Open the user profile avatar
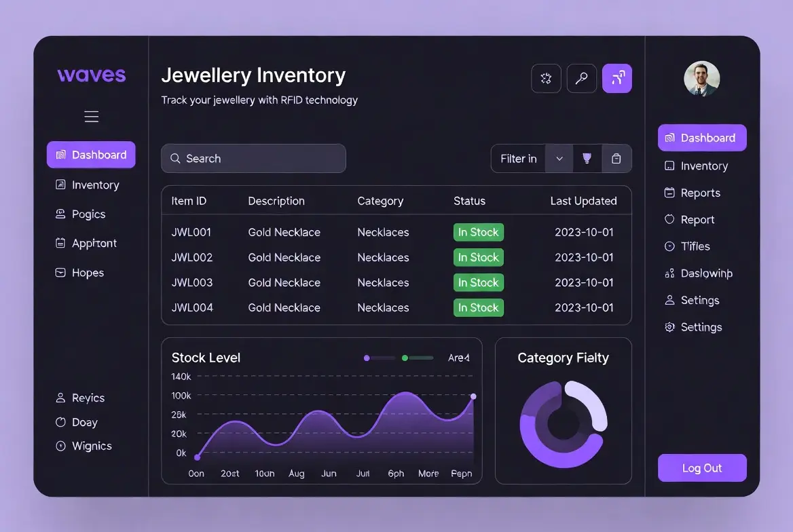The image size is (793, 532). coord(701,79)
